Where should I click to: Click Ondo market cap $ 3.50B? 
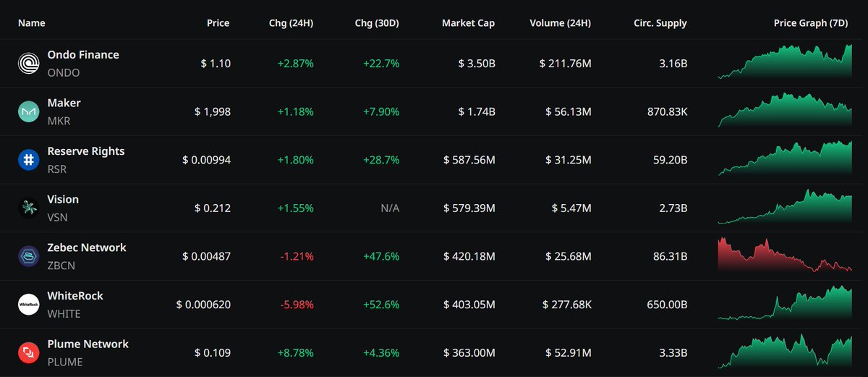coord(477,64)
